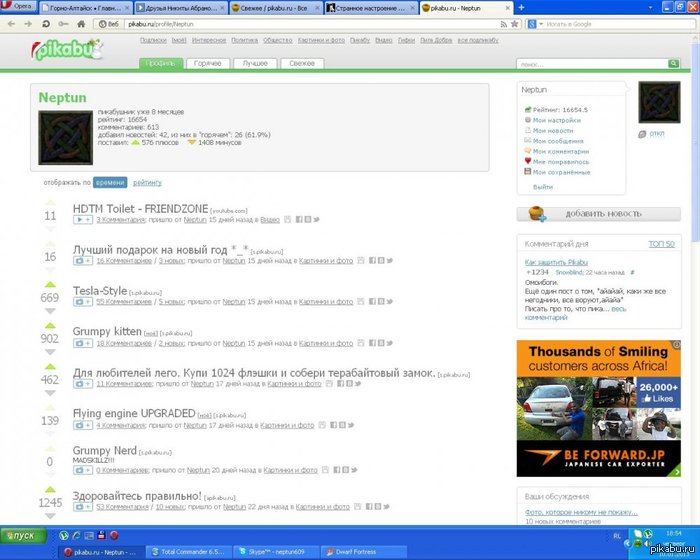The image size is (700, 560).
Task: Open the browser search engine dropdown
Action: pos(537,23)
